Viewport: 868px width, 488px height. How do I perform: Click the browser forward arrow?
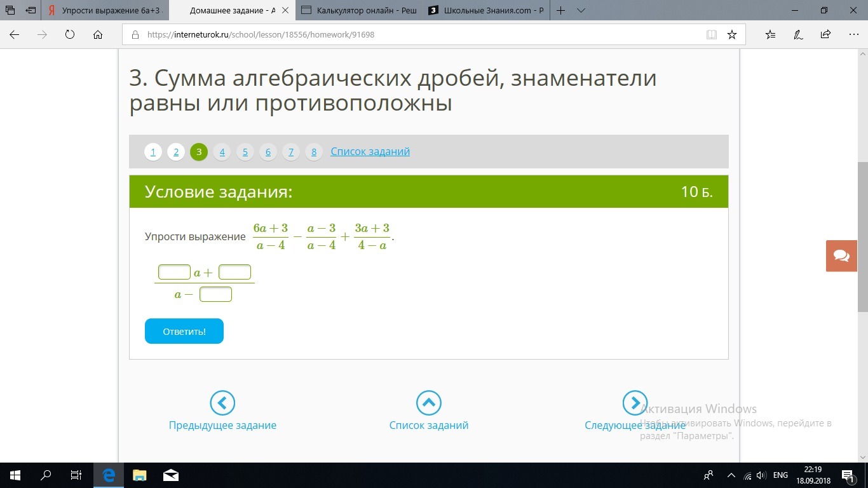tap(43, 35)
